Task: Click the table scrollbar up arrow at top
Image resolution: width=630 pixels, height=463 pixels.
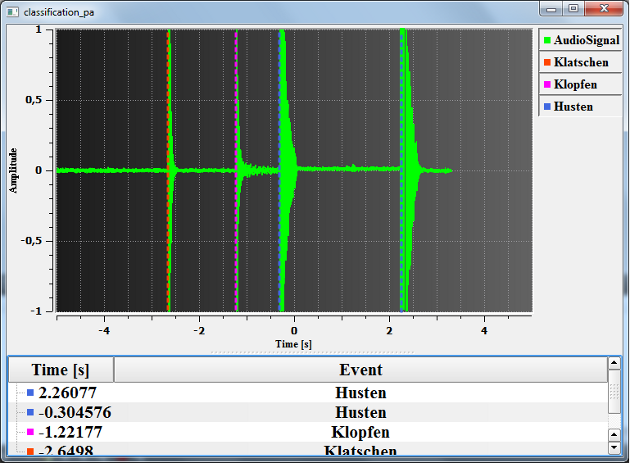Action: point(614,363)
